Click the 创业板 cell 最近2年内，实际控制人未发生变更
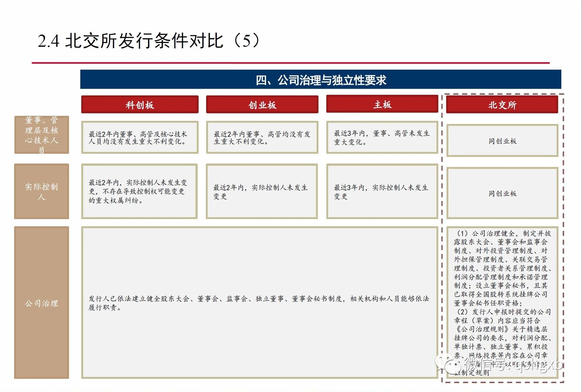 262,191
